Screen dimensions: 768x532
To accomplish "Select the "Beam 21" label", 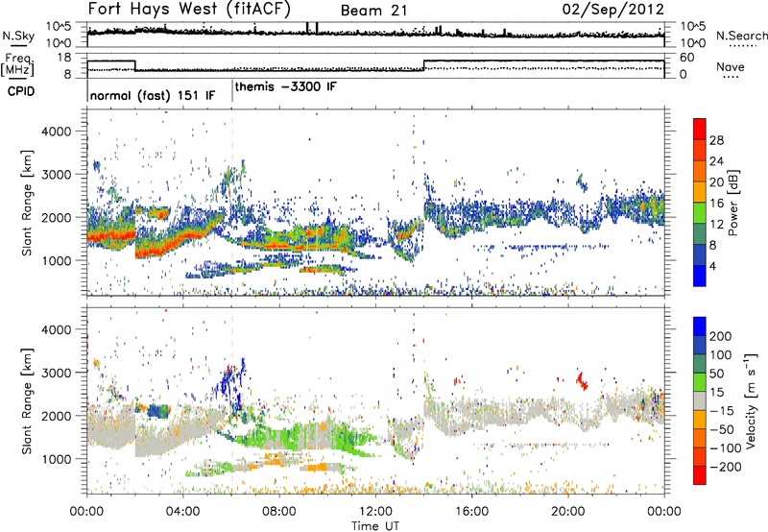I will click(373, 11).
